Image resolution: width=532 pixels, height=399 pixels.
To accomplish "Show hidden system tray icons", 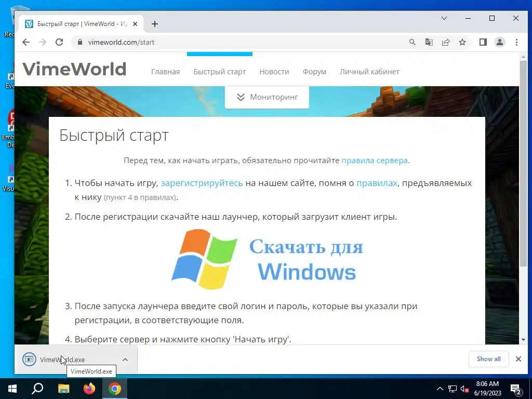I will [440, 389].
